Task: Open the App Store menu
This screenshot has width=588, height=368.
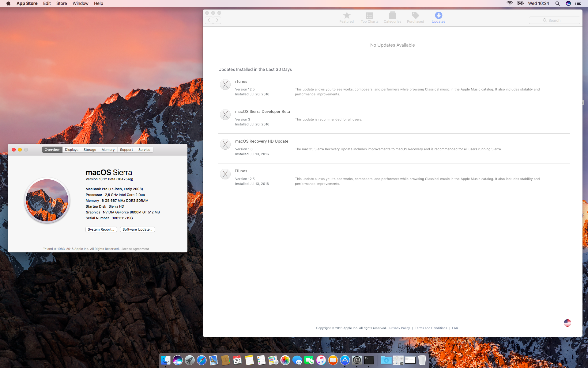Action: (x=27, y=3)
